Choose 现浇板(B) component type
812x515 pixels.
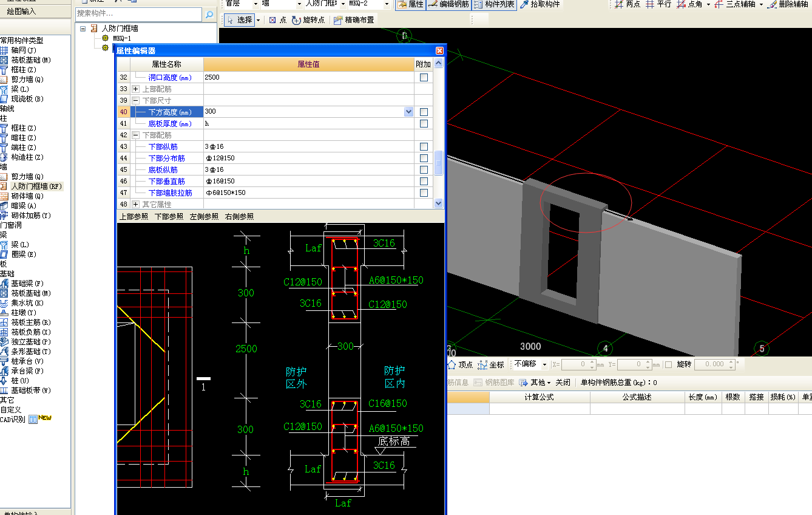[x=27, y=99]
